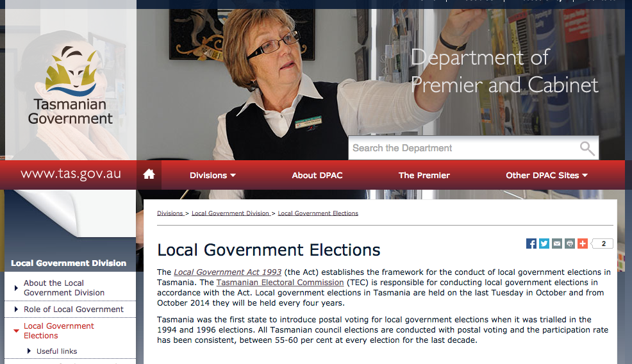Image resolution: width=632 pixels, height=364 pixels.
Task: Open the Divisions dropdown menu
Action: click(x=212, y=176)
